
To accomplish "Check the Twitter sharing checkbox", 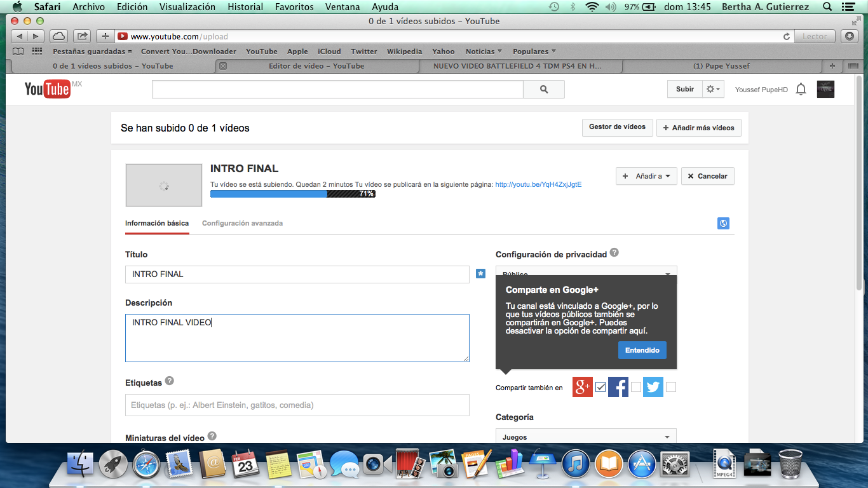I will click(671, 387).
